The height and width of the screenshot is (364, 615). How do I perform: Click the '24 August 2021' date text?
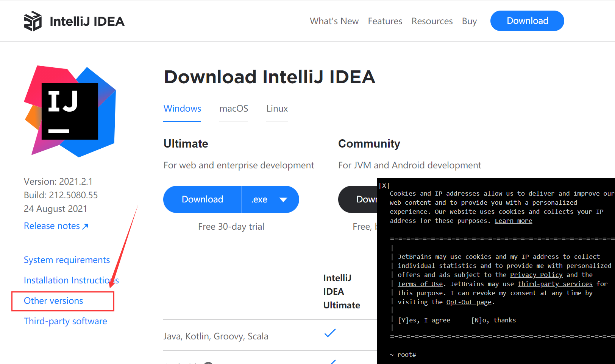point(56,209)
